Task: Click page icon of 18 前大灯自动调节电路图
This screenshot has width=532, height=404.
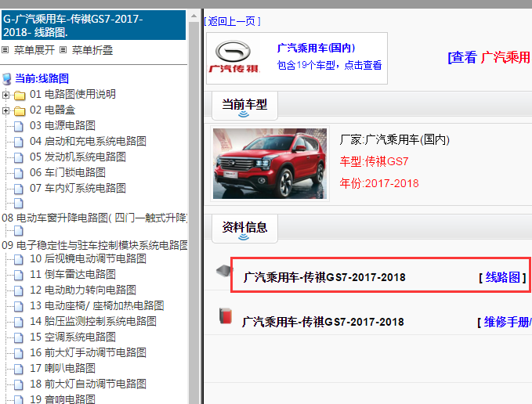Action: 19,384
